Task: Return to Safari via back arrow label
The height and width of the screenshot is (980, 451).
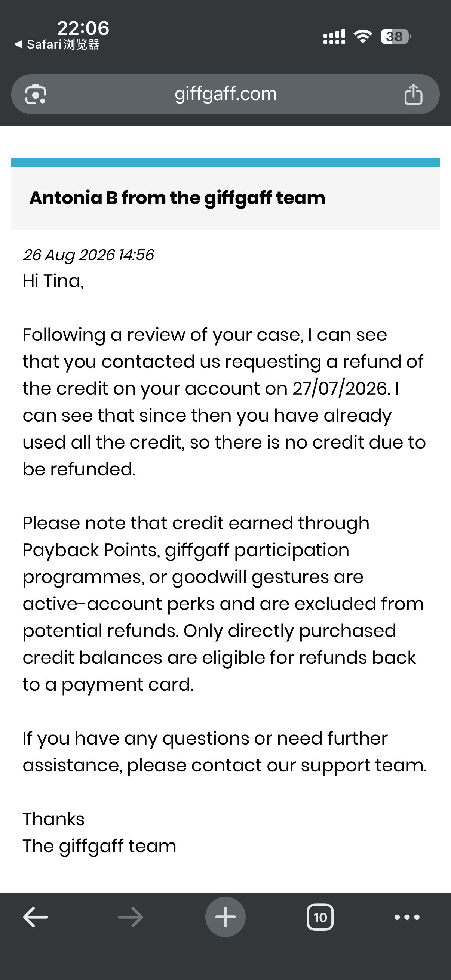Action: 57,44
